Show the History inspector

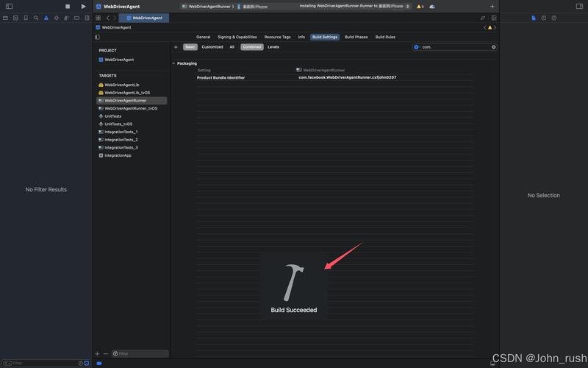[544, 18]
